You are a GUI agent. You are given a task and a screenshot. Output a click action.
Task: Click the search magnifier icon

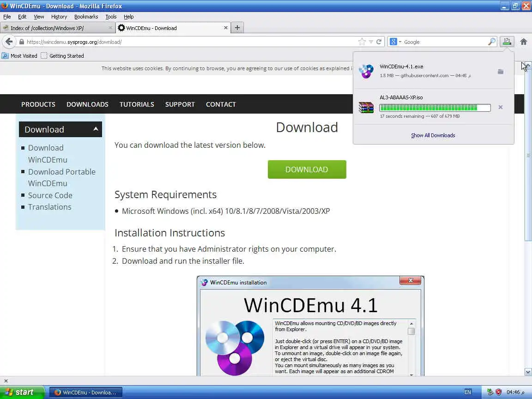pos(492,42)
